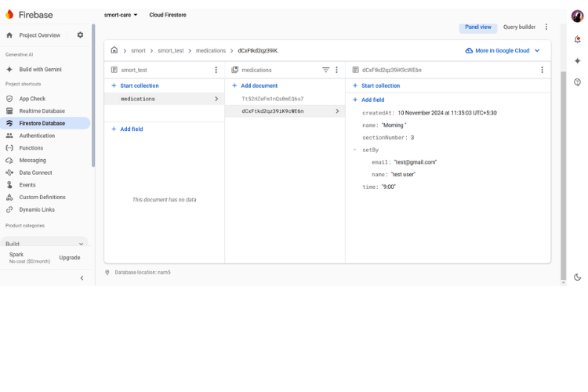Screen dimensions: 588x392
Task: Open the help question mark icon
Action: (x=578, y=82)
